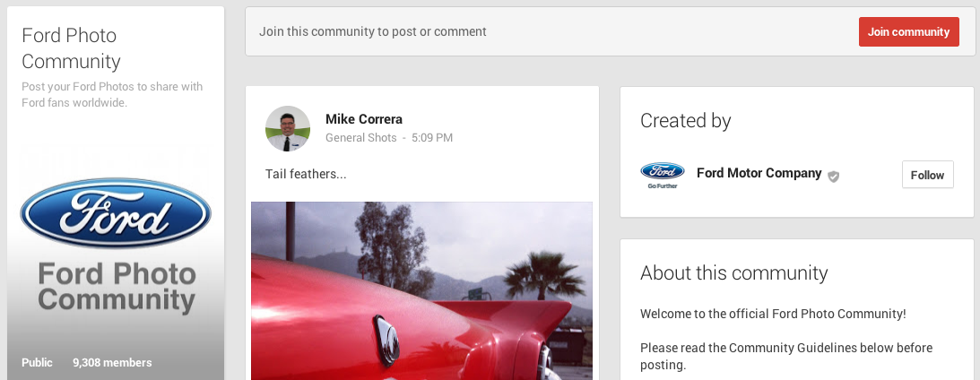This screenshot has width=980, height=380.
Task: Click the 'About this community' heading
Action: pos(733,273)
